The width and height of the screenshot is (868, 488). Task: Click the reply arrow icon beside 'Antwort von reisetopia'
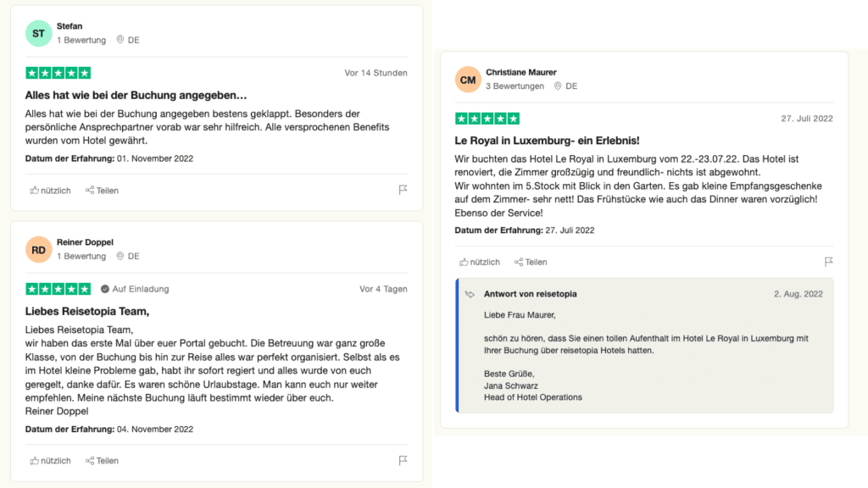pyautogui.click(x=470, y=294)
